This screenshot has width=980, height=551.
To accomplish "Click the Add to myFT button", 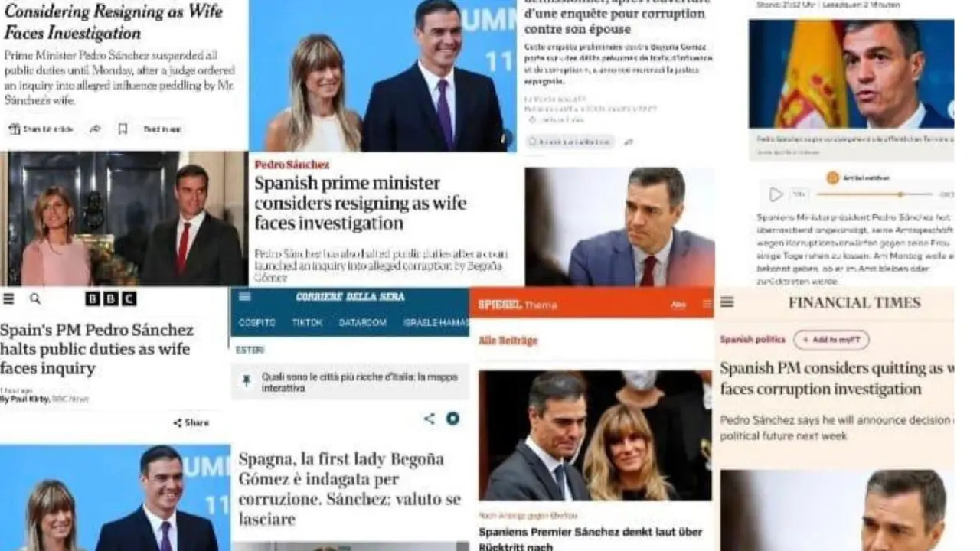I will coord(831,340).
